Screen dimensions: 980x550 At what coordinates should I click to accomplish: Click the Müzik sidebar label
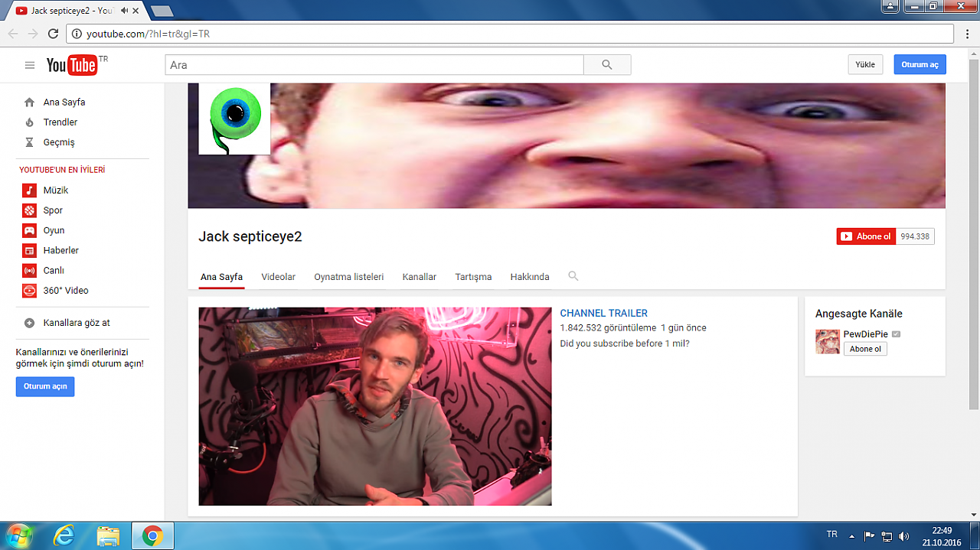tap(56, 190)
